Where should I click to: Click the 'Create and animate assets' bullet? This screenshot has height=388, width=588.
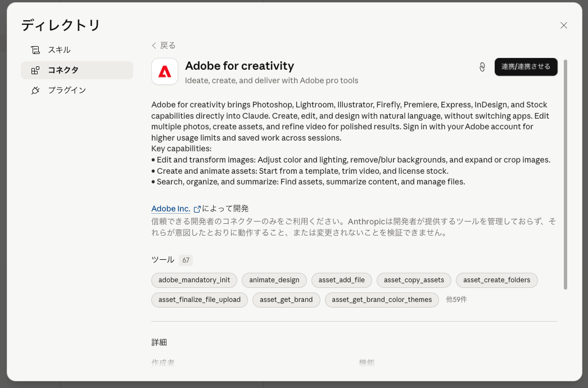[x=300, y=171]
